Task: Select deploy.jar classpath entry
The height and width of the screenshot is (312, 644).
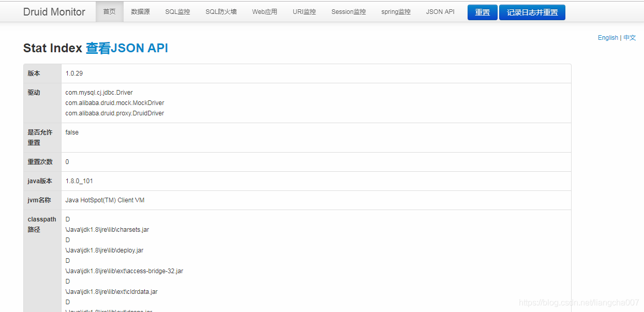Action: point(104,250)
